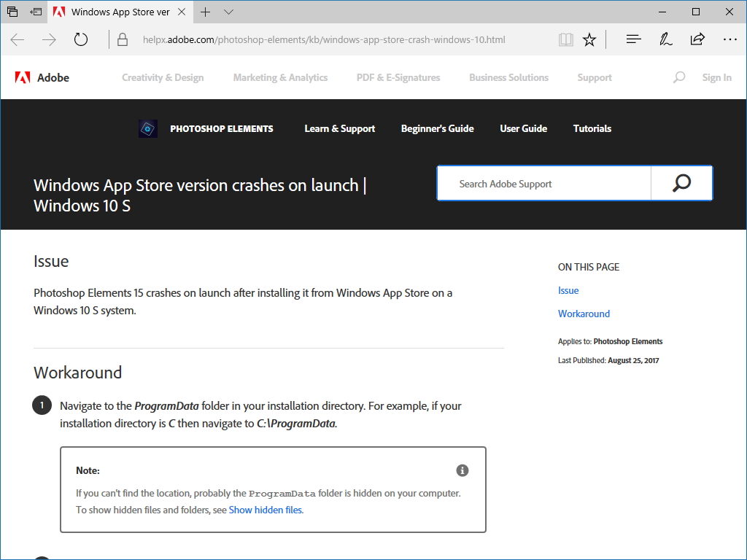Viewport: 747px width, 560px height.
Task: Click the Add notes pen icon
Action: (665, 40)
